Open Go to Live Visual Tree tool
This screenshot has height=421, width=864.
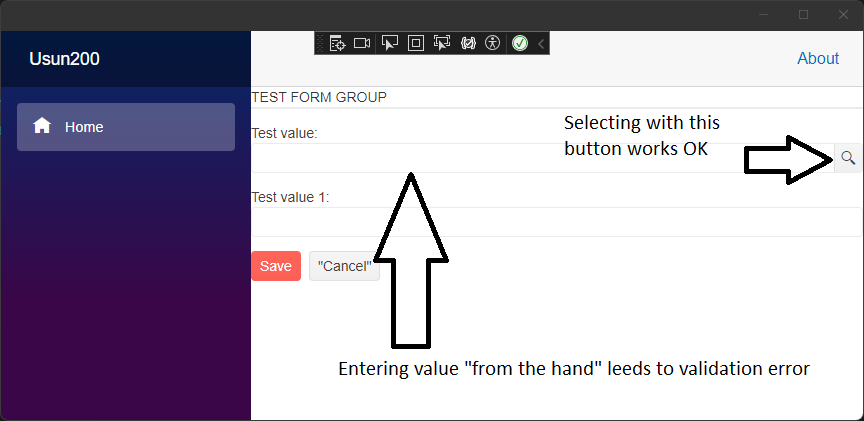tap(337, 43)
